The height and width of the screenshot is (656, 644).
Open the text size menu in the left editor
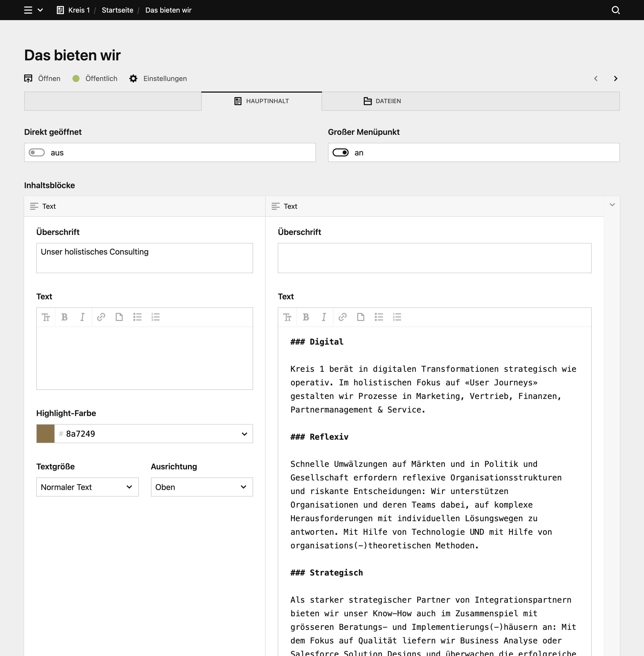click(x=46, y=317)
